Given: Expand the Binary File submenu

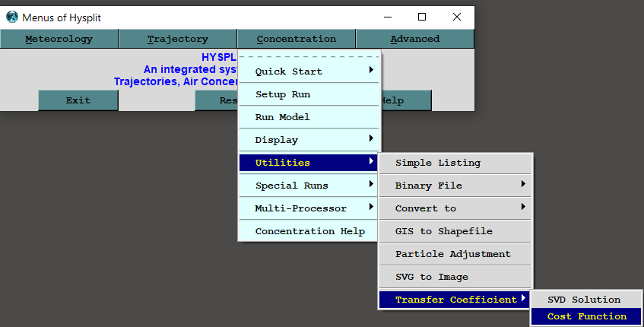Looking at the screenshot, I should (x=455, y=186).
